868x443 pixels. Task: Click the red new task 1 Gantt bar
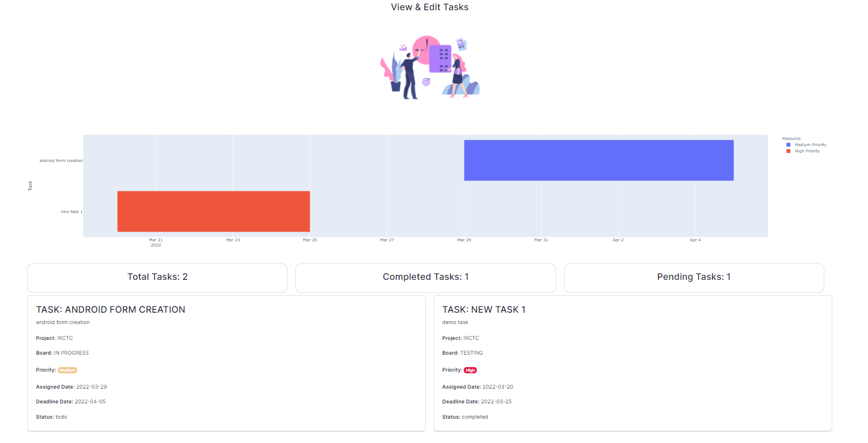(x=214, y=211)
